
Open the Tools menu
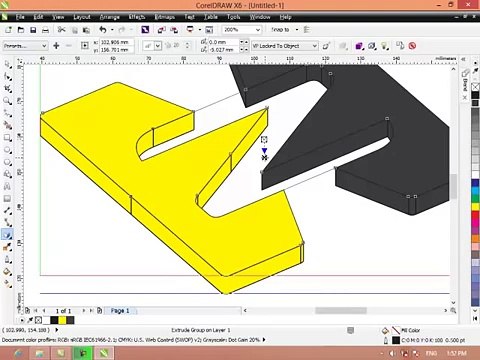234,17
